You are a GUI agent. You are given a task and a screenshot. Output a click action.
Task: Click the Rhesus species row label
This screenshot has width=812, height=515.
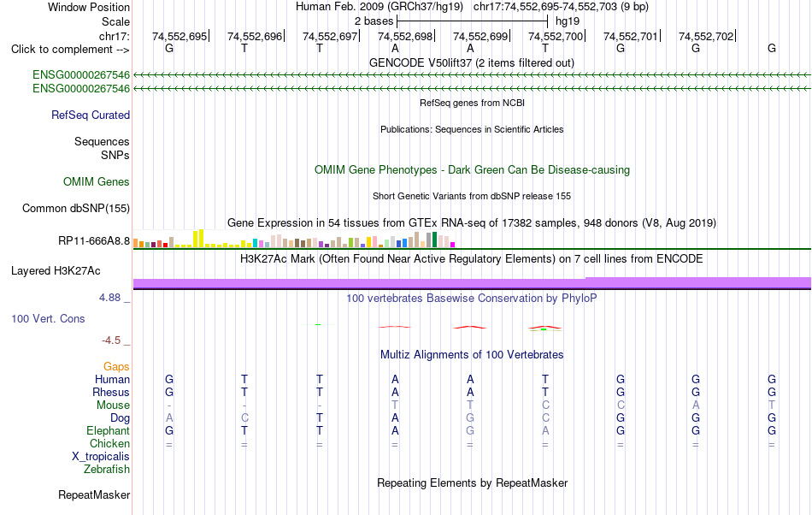click(111, 392)
